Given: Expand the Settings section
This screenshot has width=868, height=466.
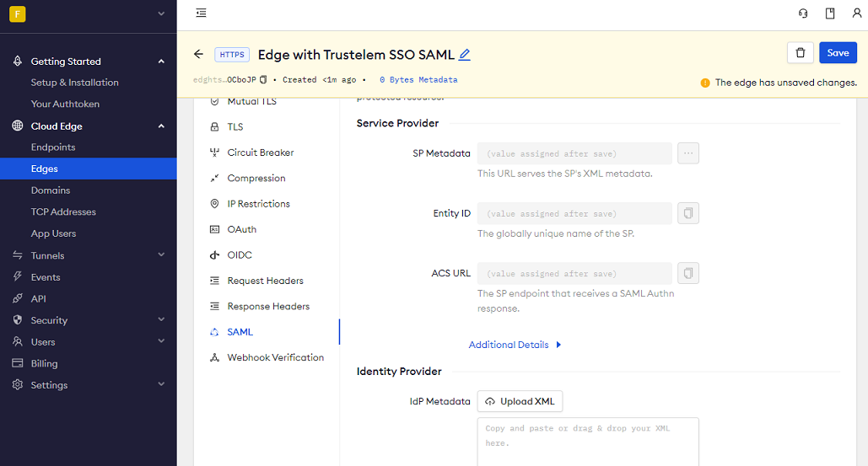Looking at the screenshot, I should 161,384.
